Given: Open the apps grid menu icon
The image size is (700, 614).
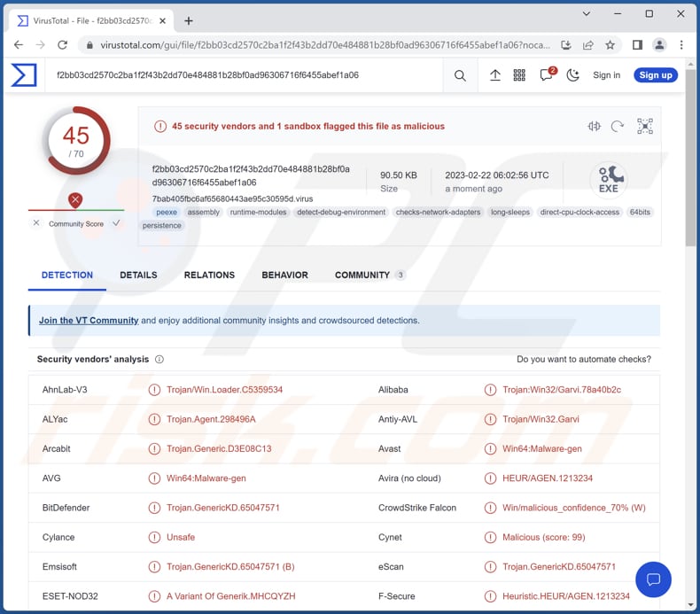Looking at the screenshot, I should pyautogui.click(x=520, y=75).
